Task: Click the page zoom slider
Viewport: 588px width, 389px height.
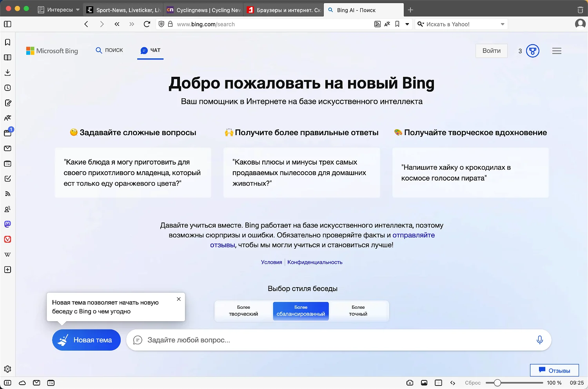Action: [514, 383]
